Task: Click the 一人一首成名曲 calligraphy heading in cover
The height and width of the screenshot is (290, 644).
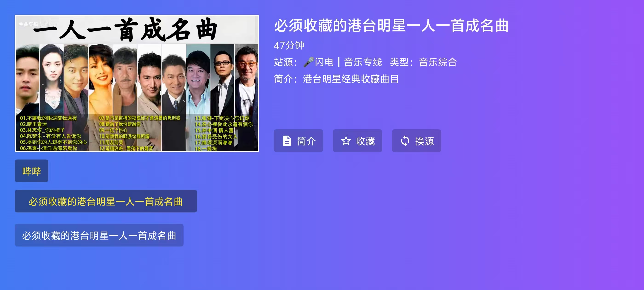Action: point(126,29)
